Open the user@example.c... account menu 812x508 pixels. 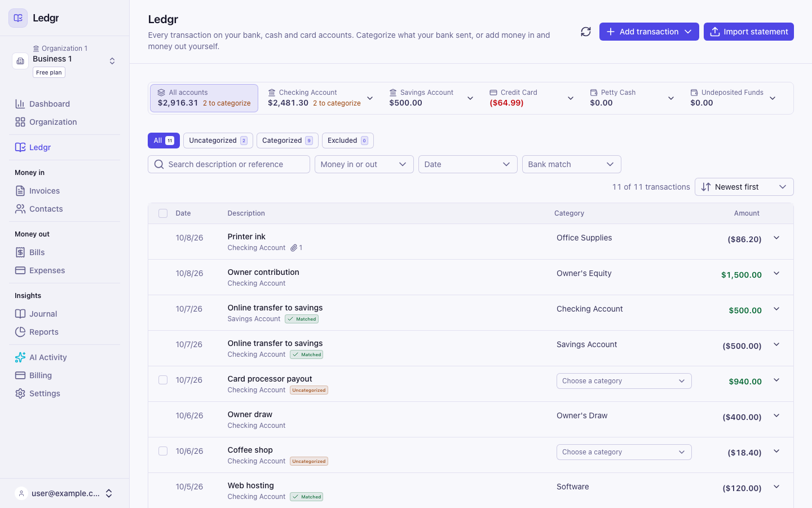(x=65, y=493)
